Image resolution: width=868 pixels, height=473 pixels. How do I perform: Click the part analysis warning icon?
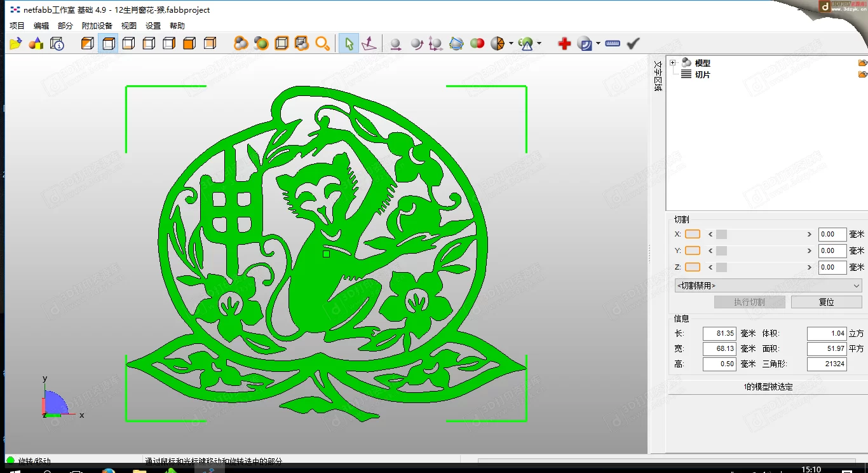pos(526,43)
